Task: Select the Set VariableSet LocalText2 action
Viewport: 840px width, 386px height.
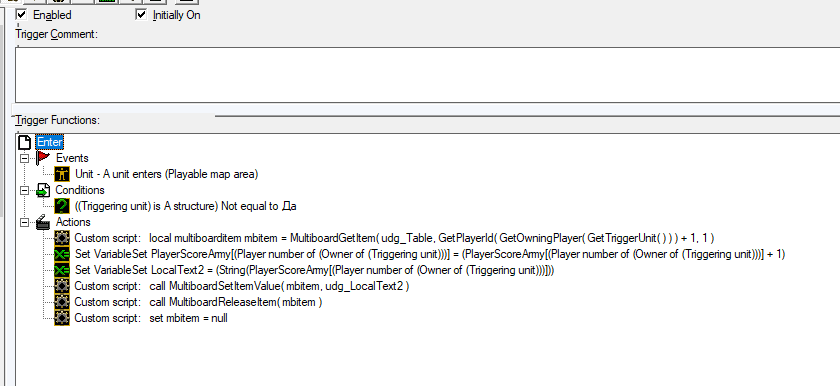Action: coord(314,270)
